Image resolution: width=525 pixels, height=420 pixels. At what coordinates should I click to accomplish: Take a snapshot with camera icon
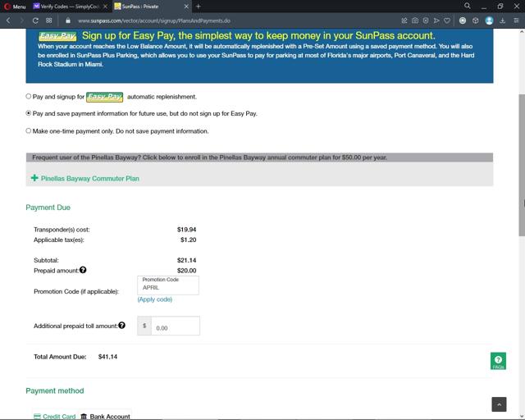[x=415, y=21]
